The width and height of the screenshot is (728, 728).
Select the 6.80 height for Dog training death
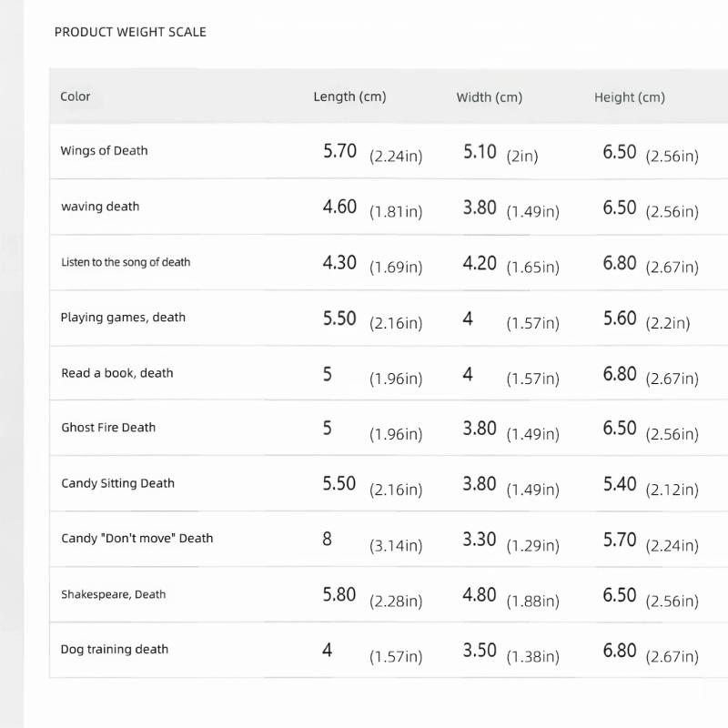click(620, 650)
